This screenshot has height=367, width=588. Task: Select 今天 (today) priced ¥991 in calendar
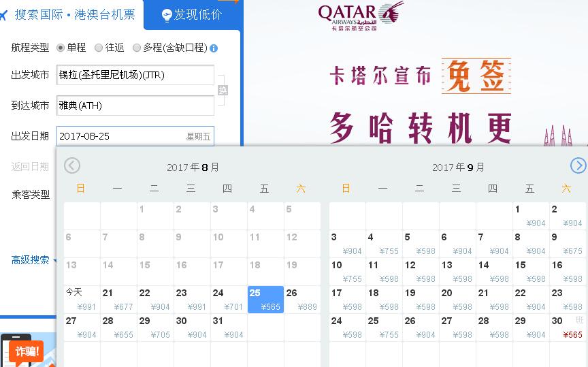[82, 299]
